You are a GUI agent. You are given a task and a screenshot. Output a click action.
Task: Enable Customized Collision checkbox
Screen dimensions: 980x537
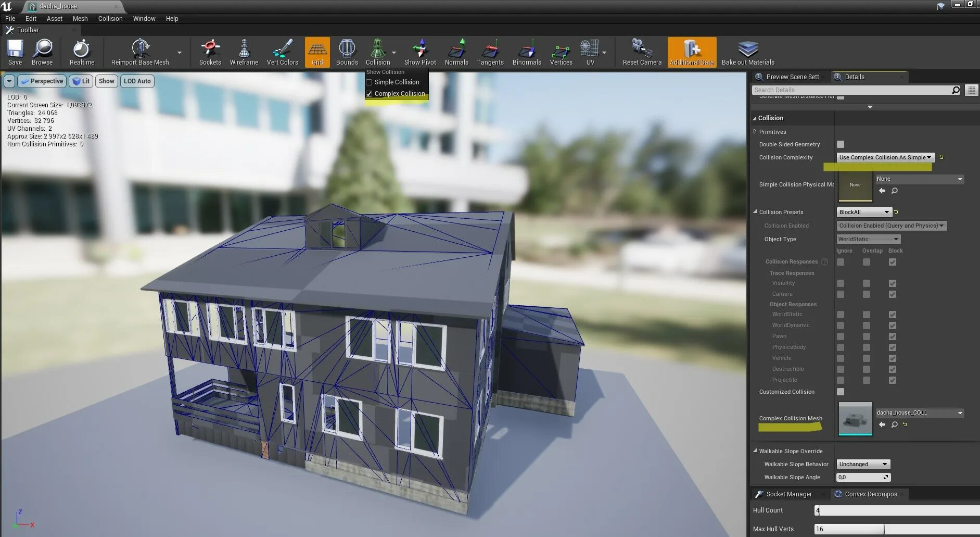click(x=841, y=392)
